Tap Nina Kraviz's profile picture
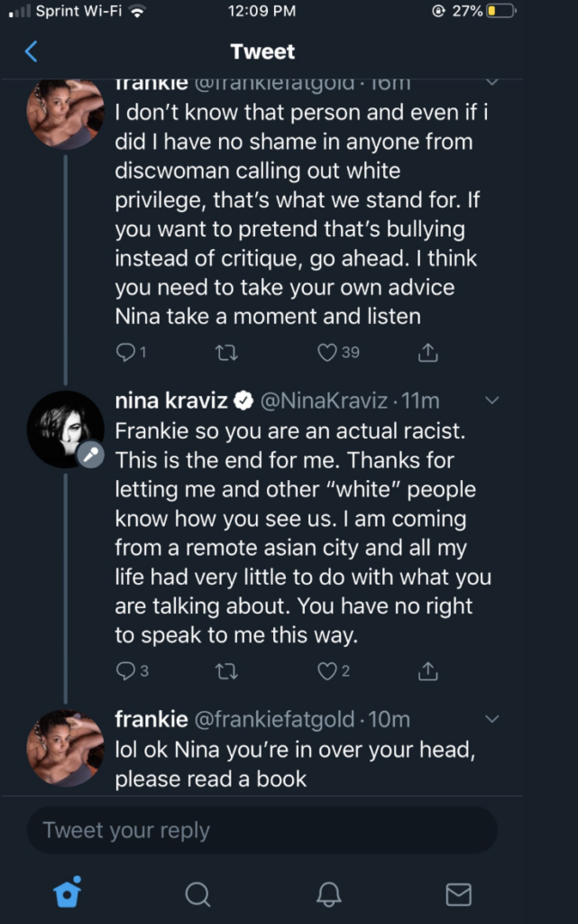Screen dimensions: 578x924 point(65,429)
